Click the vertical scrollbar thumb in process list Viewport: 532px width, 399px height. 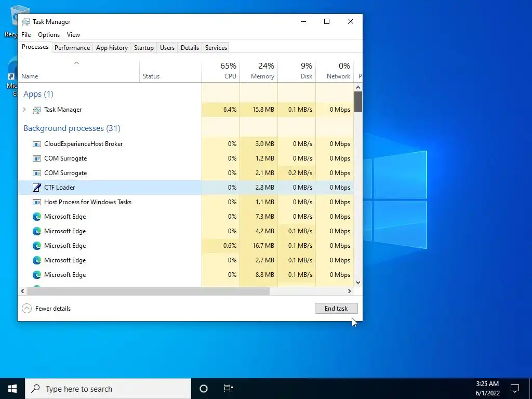coord(358,101)
